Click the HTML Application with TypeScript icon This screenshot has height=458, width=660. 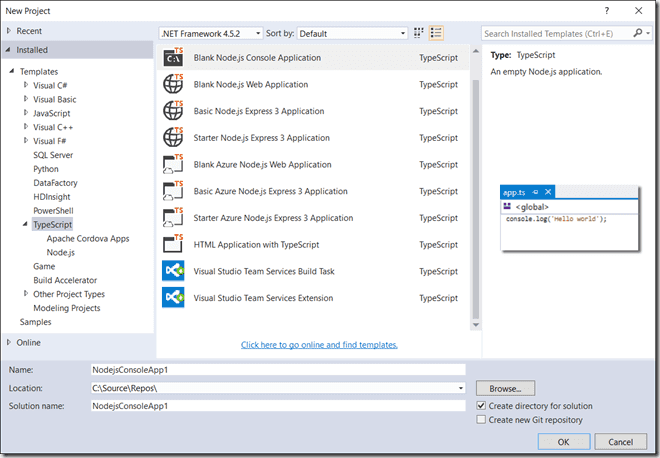coord(173,244)
